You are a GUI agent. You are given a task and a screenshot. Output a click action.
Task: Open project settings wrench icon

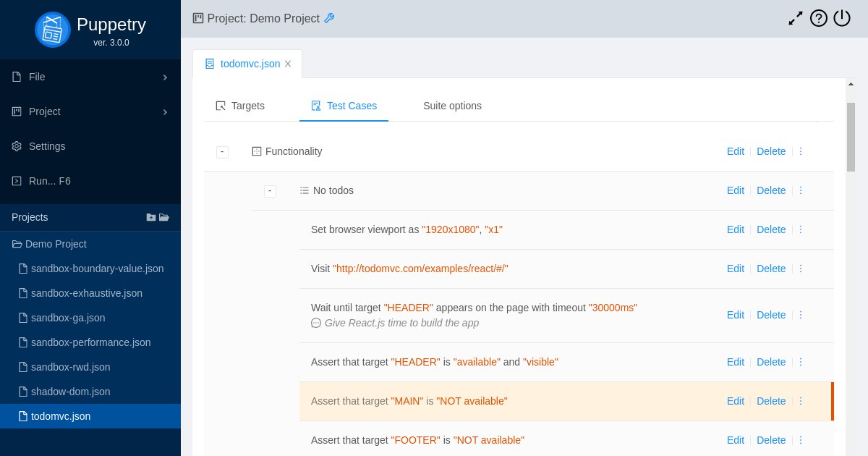(x=329, y=18)
